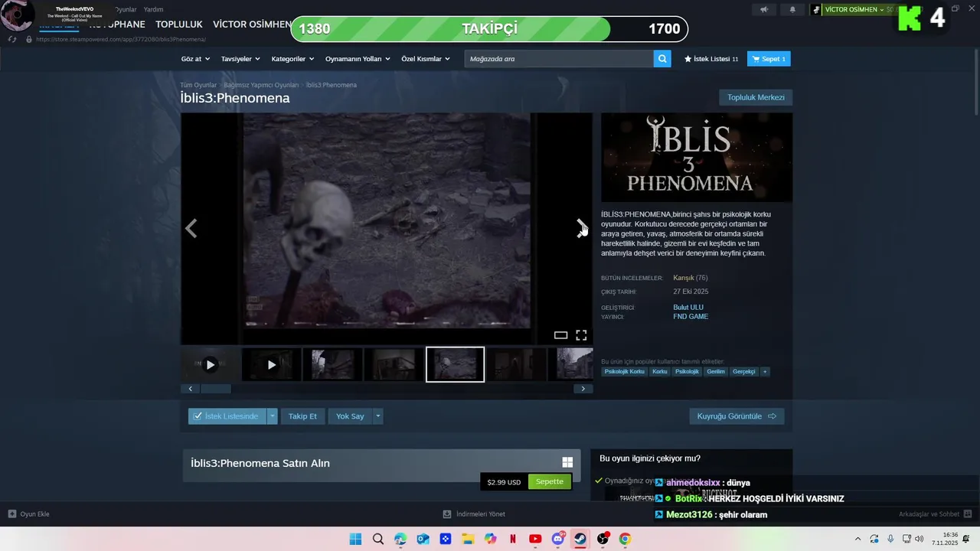Click the Takip Et button
Viewport: 980px width, 551px height.
(x=302, y=416)
